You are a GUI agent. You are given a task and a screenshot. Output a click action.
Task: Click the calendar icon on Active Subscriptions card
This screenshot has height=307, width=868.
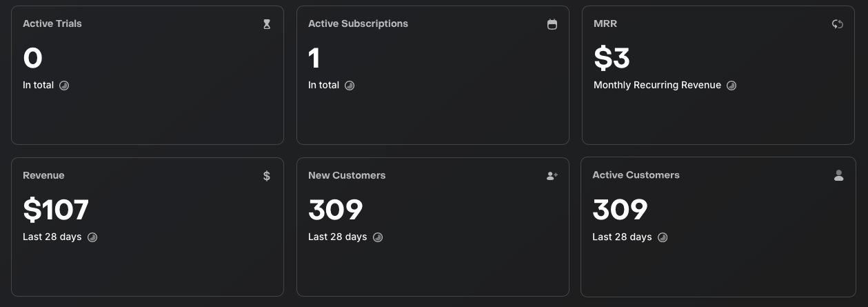click(x=552, y=24)
